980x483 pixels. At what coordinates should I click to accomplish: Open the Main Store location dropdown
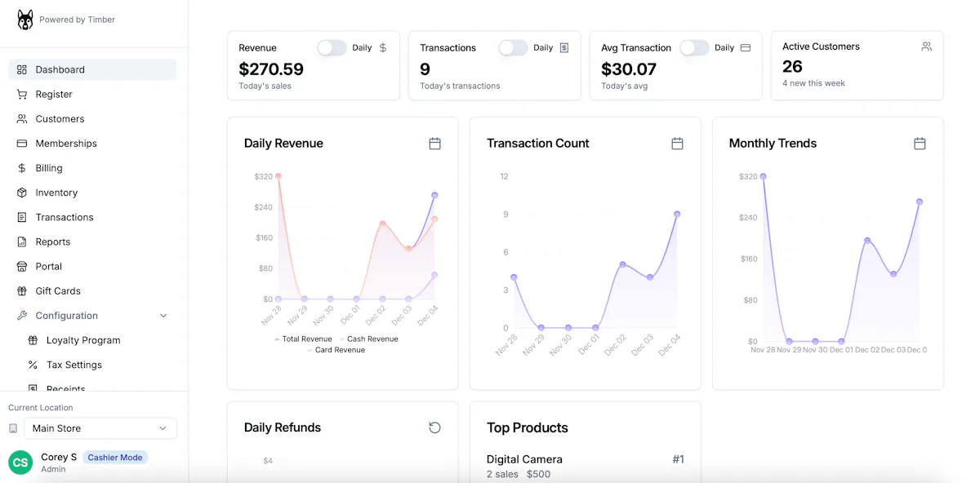(100, 428)
